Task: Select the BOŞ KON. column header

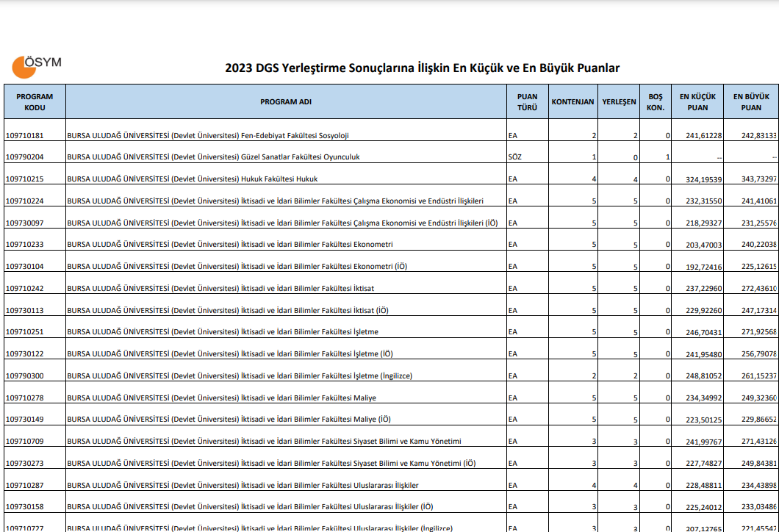Action: [x=655, y=102]
